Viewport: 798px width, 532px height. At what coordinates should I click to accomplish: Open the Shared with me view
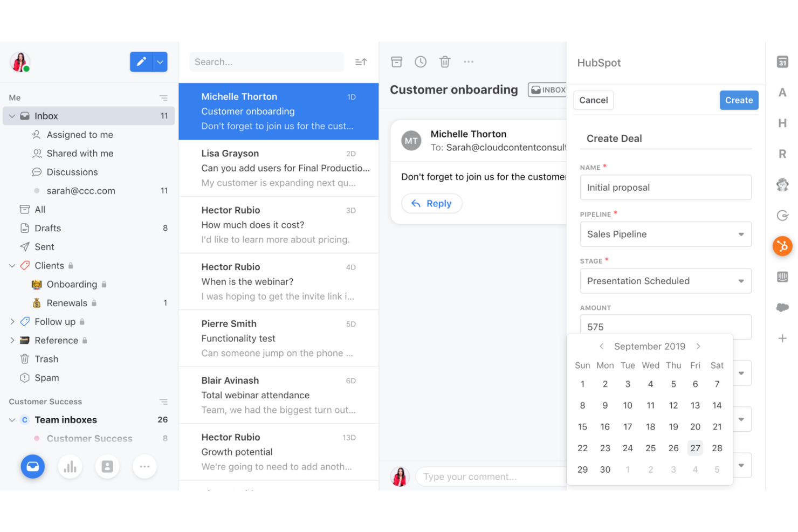coord(79,153)
